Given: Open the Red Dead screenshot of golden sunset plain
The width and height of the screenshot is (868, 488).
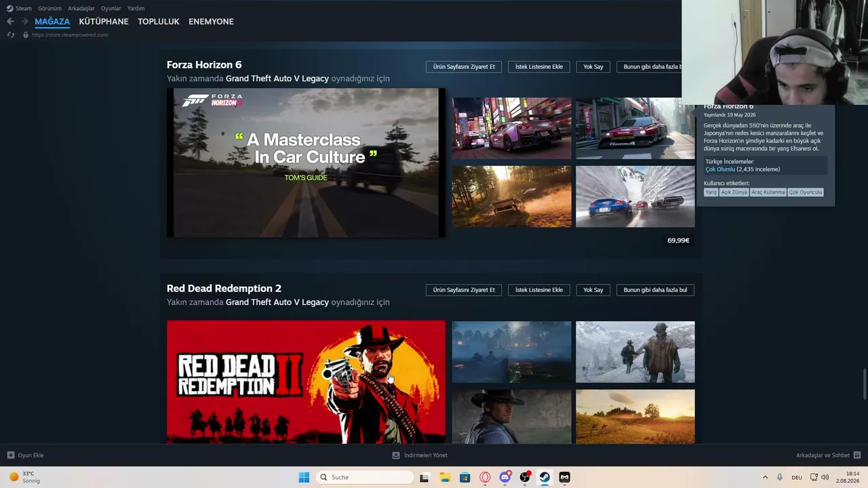Looking at the screenshot, I should 635,417.
